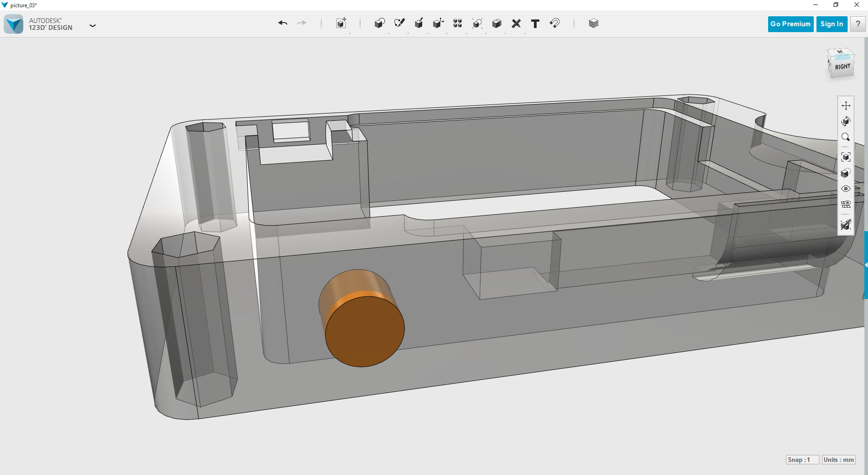
Task: Toggle grid visibility in the navigation bar
Action: pyautogui.click(x=846, y=204)
